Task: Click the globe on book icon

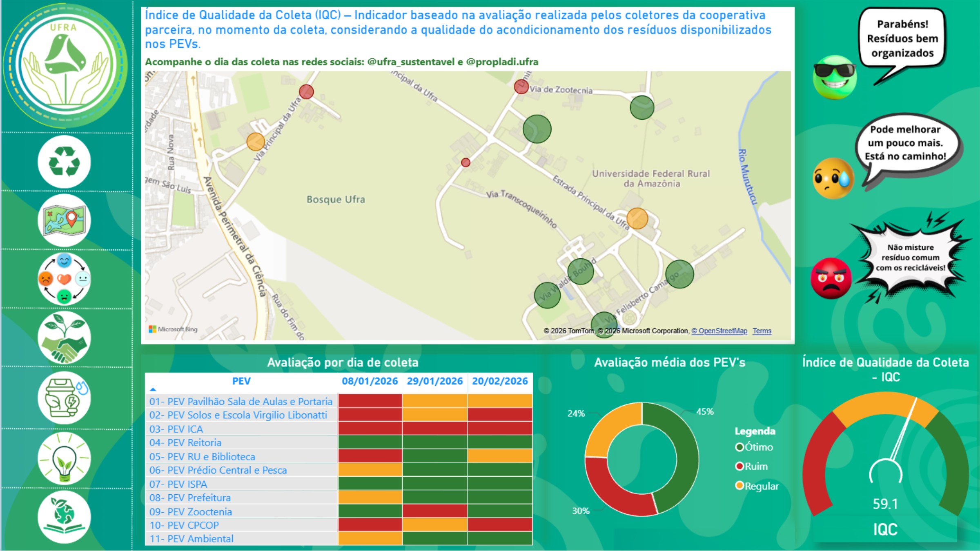Action: coord(64,517)
